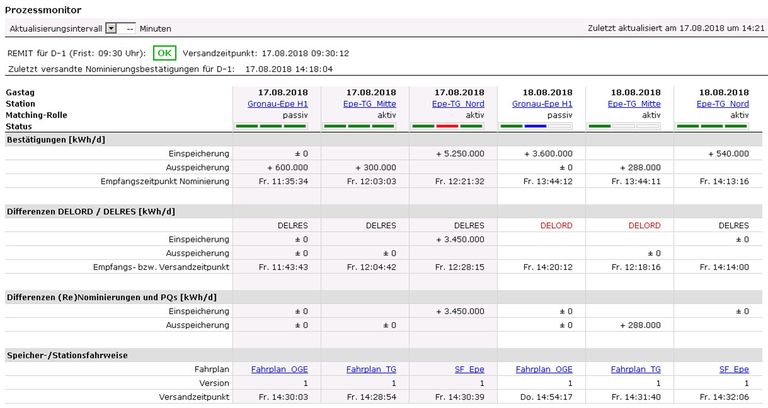Screen dimensions: 768x408
Task: Click status indicator under 17.08.2018 Epe-TG Mitte
Action: [x=365, y=126]
